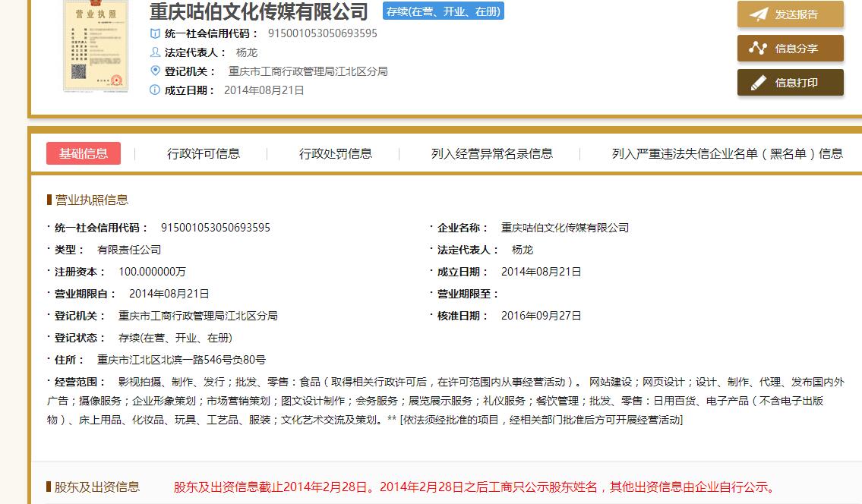Click the 成立日期 value in license info section
Viewport: 862px width, 504px height.
541,272
